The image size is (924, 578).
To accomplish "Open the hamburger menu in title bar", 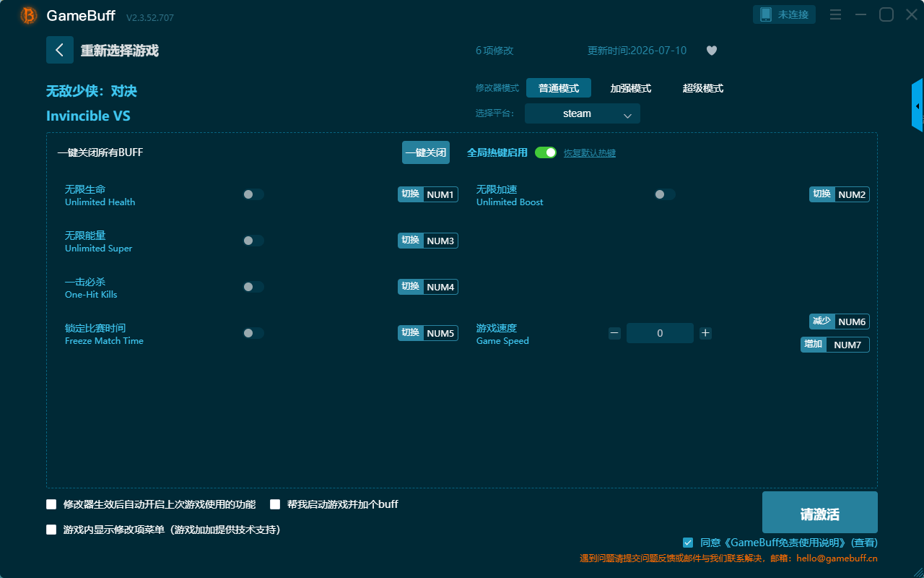I will [x=835, y=14].
